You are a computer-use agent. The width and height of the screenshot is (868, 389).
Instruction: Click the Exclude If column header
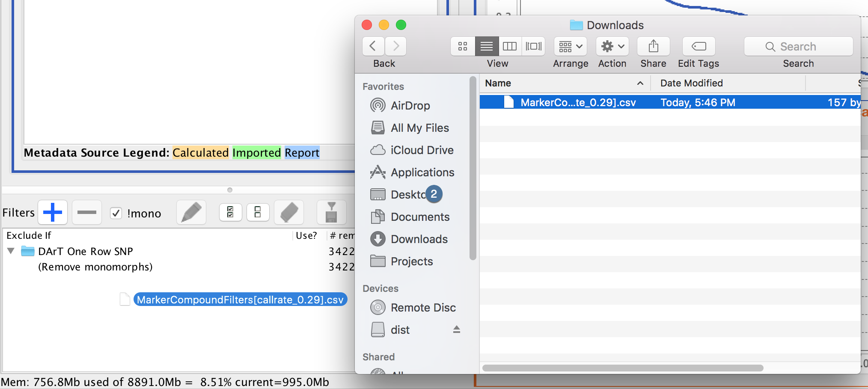[148, 235]
